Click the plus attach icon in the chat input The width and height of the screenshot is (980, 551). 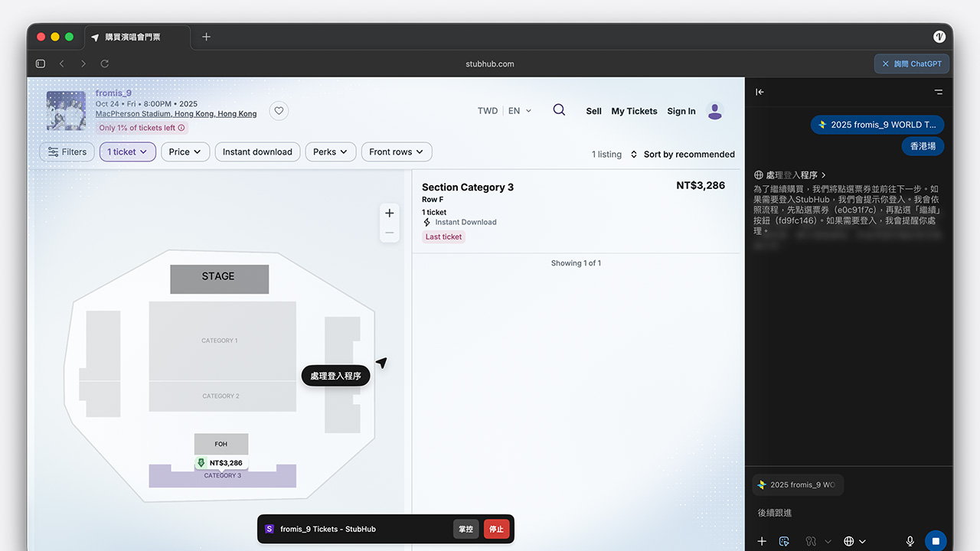(762, 541)
